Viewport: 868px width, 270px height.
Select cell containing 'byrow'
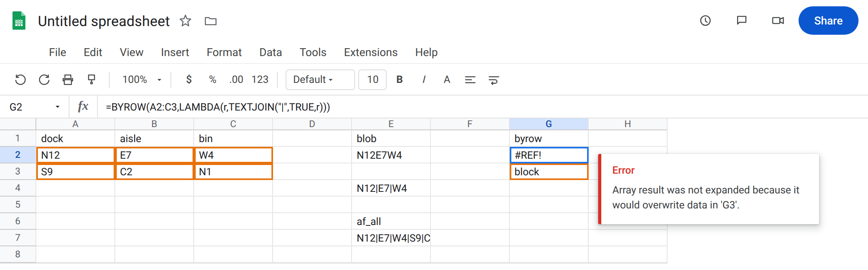click(549, 139)
